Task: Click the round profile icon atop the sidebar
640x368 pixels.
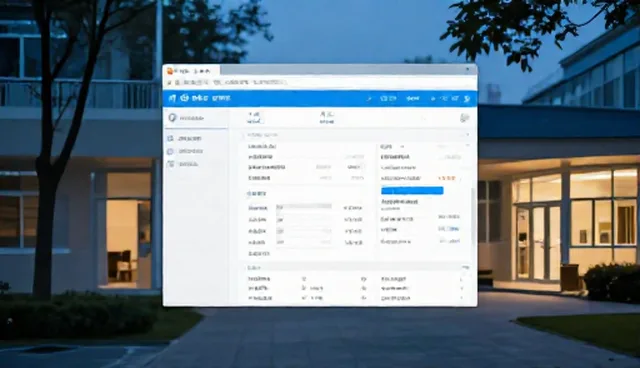Action: click(173, 118)
